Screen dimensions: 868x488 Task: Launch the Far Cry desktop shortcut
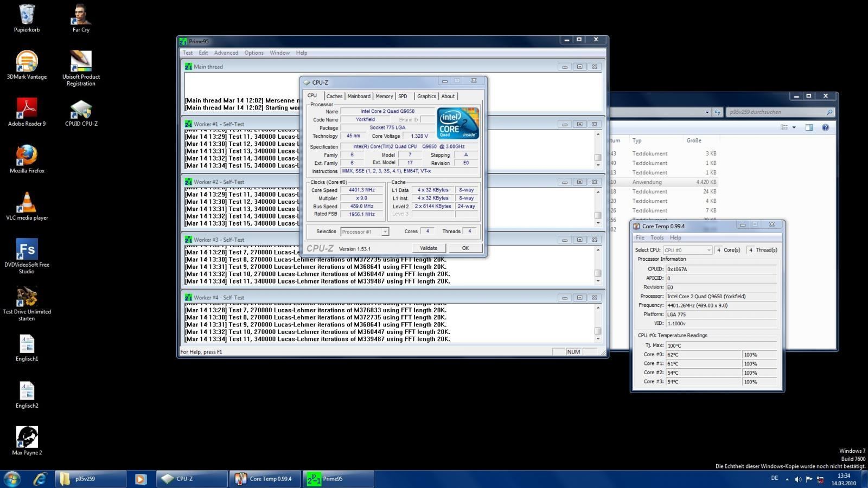[81, 18]
